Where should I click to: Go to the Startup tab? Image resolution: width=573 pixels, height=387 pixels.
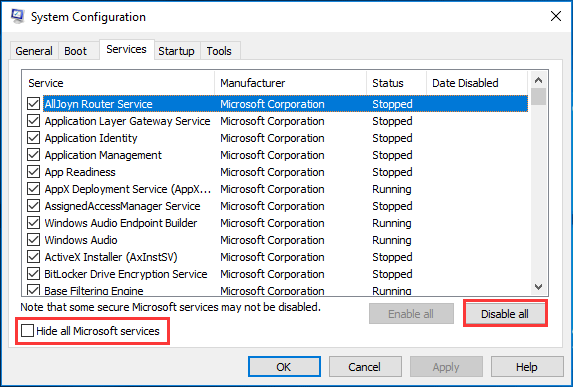coord(177,51)
